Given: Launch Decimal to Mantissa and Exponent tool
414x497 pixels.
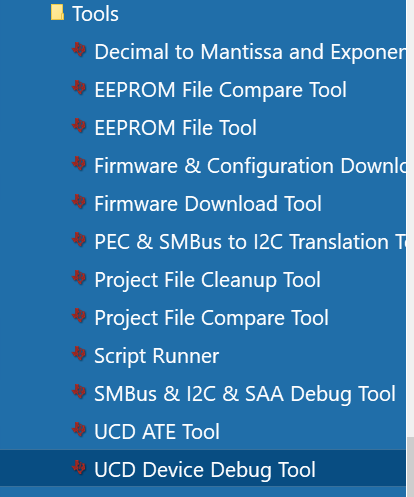Looking at the screenshot, I should coord(250,52).
